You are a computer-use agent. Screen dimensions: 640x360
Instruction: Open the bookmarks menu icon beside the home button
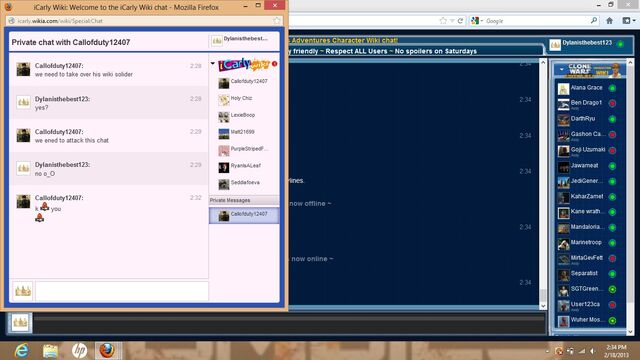tap(628, 21)
